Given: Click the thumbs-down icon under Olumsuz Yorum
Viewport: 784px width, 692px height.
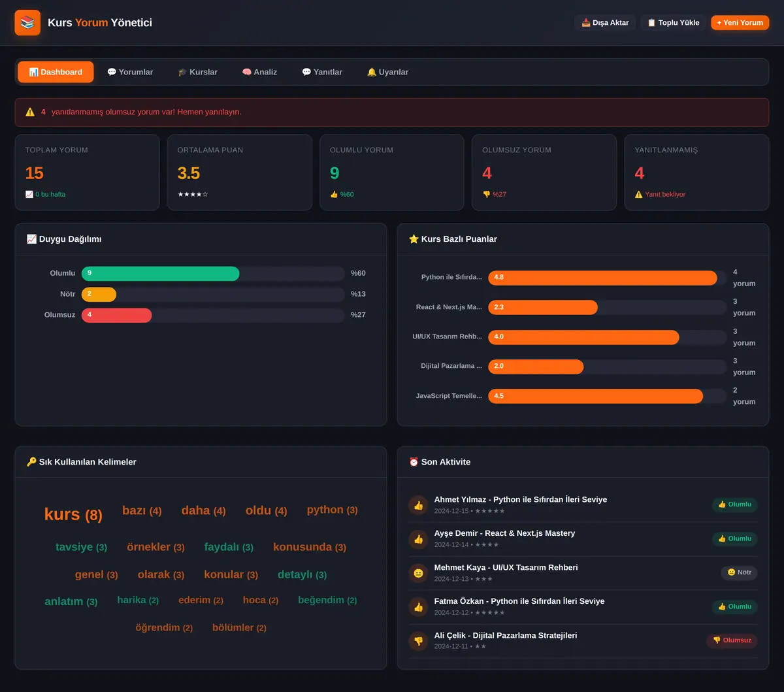Looking at the screenshot, I should pos(486,194).
